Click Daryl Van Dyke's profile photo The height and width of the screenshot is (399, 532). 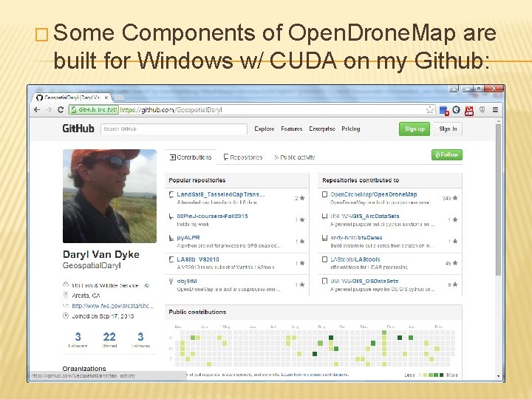coord(109,196)
